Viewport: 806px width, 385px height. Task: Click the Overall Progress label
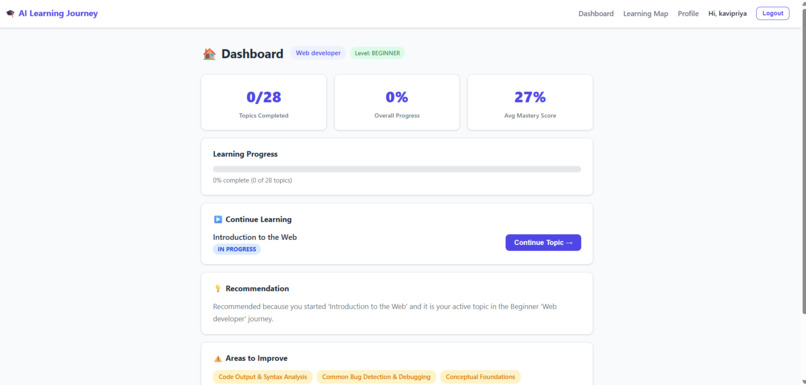pos(397,116)
